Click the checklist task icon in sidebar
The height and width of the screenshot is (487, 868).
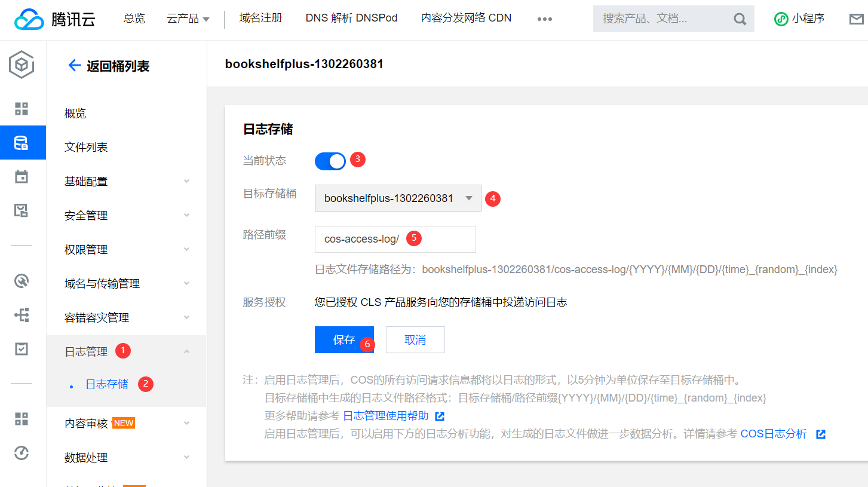point(22,349)
